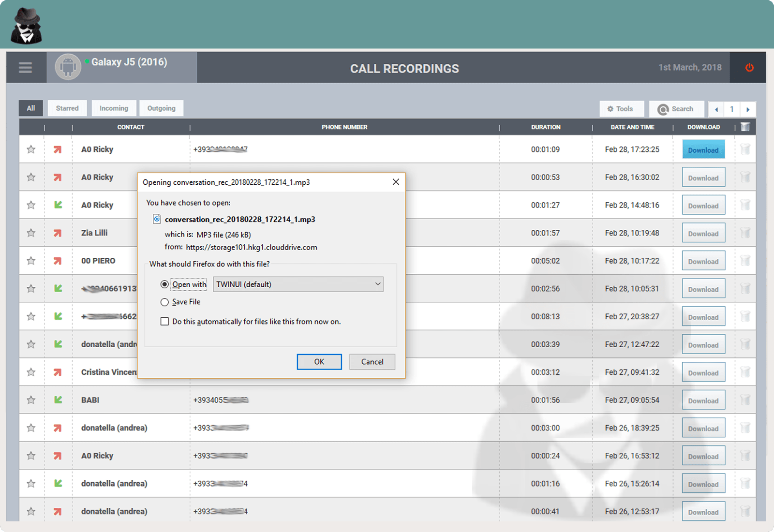
Task: Cancel the file opening dialog
Action: [x=372, y=362]
